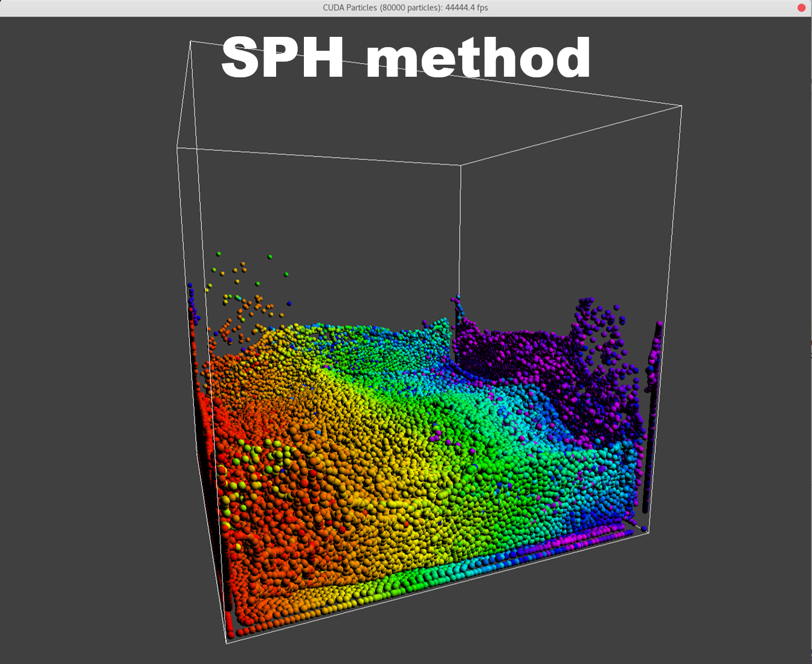Image resolution: width=812 pixels, height=664 pixels.
Task: Close the CUDA Particles window
Action: [x=801, y=8]
